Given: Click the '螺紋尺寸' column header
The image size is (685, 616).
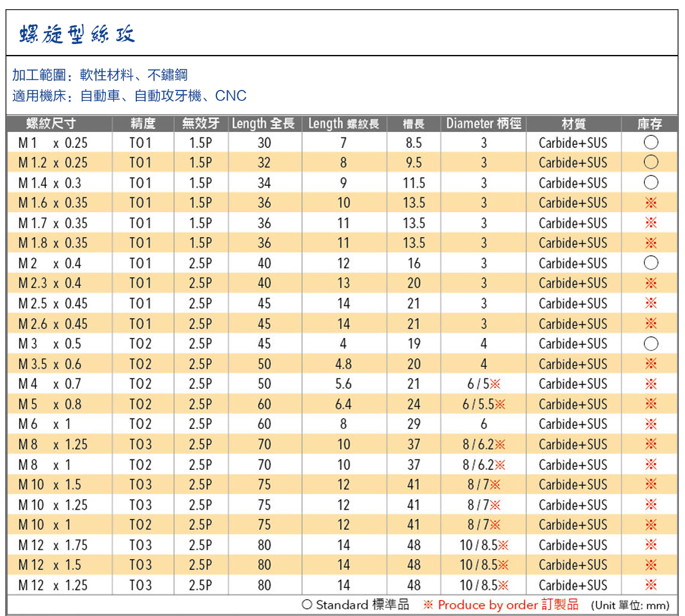Looking at the screenshot, I should click(x=51, y=123).
